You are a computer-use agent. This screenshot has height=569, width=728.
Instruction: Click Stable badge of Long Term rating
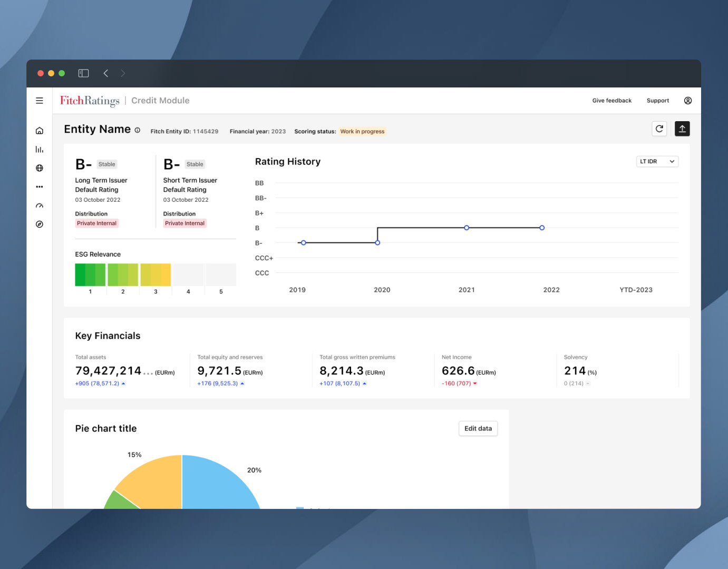[106, 164]
